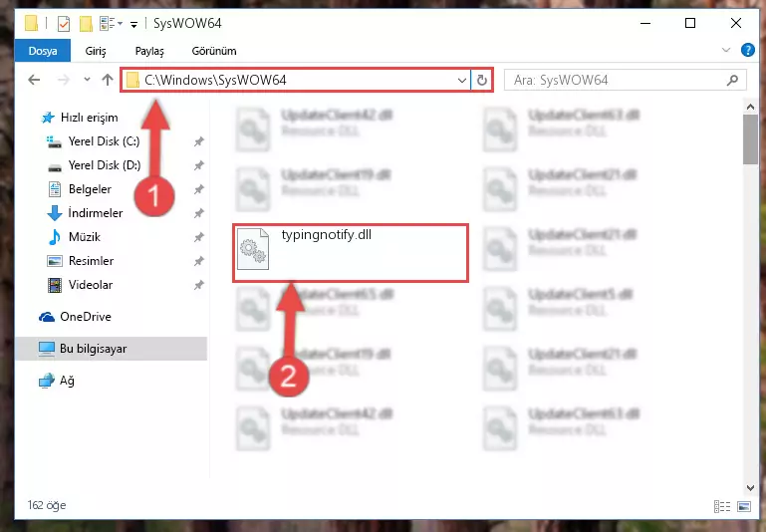Open the Dosya menu tab
766x532 pixels.
pos(43,51)
